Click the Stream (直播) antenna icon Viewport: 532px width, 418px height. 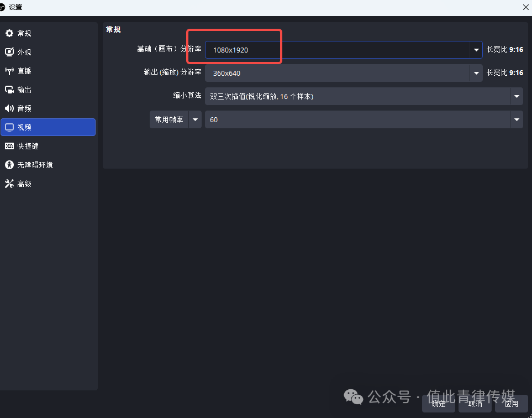click(x=9, y=71)
